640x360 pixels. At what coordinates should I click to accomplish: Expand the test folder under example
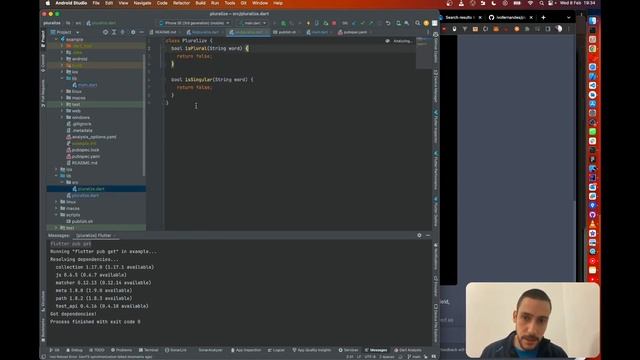[62, 104]
